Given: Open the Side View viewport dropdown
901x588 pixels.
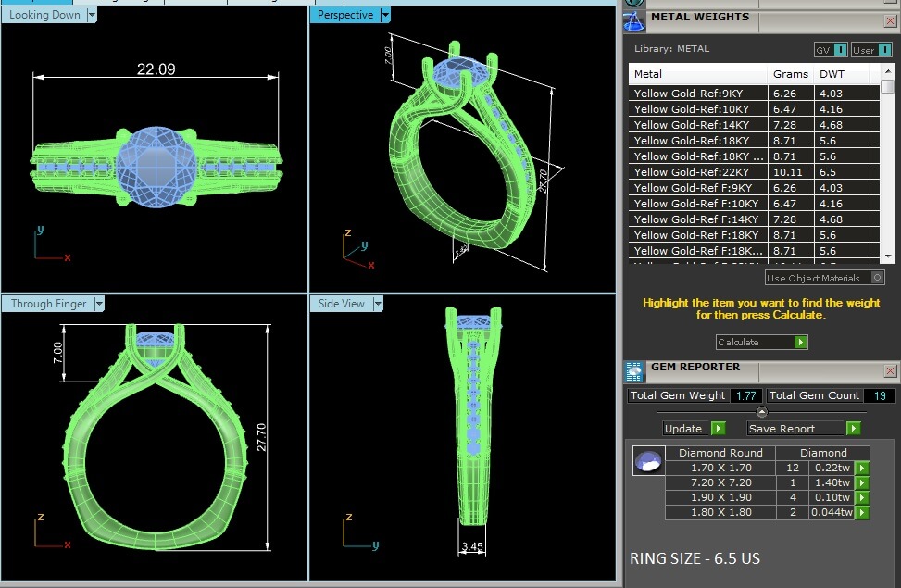Looking at the screenshot, I should [x=378, y=304].
